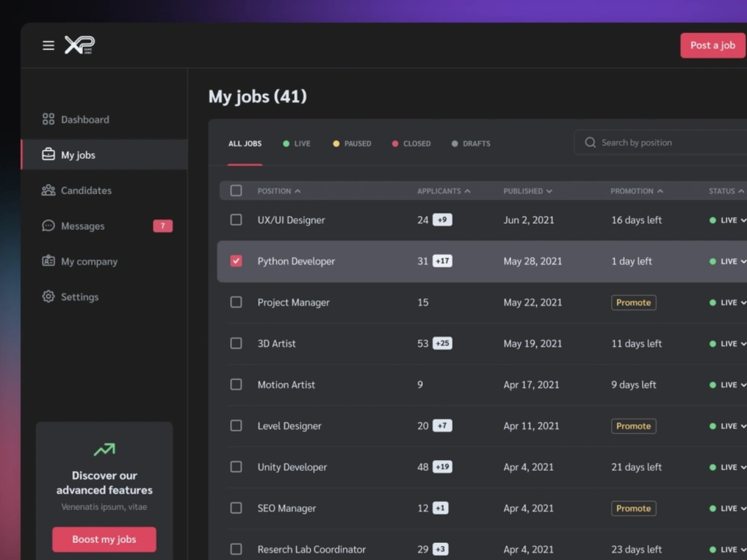Click the My jobs briefcase icon
This screenshot has height=560, width=747.
[x=48, y=155]
